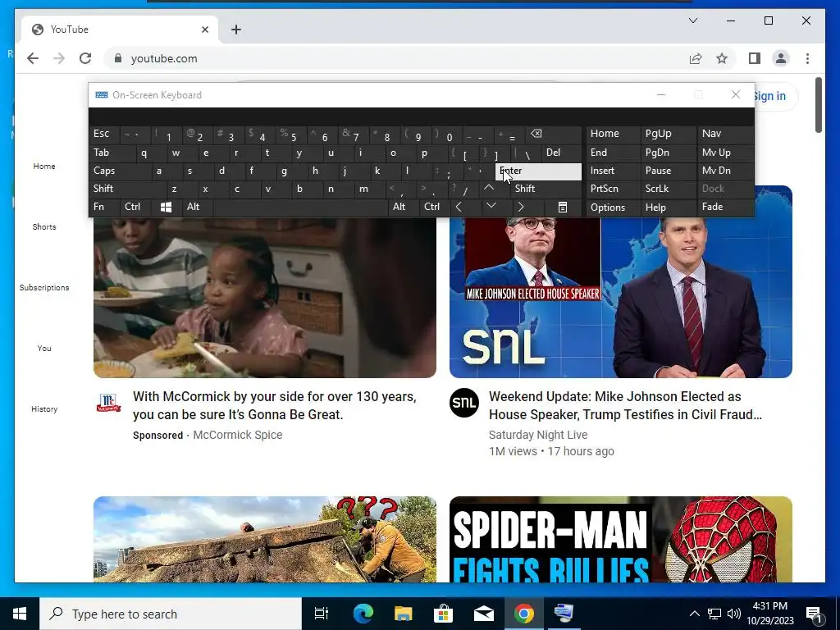Open Chrome's three-dot menu
Image resolution: width=840 pixels, height=630 pixels.
[x=807, y=58]
